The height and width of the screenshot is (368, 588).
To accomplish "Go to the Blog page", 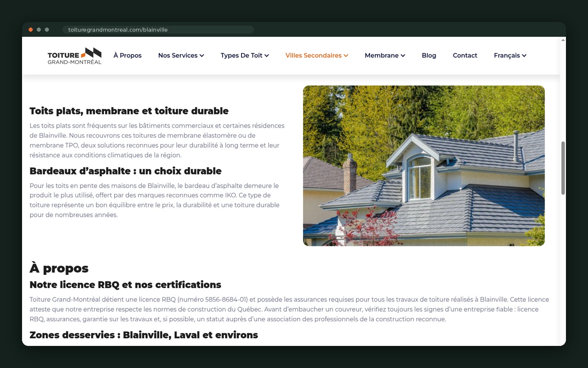I will (429, 56).
